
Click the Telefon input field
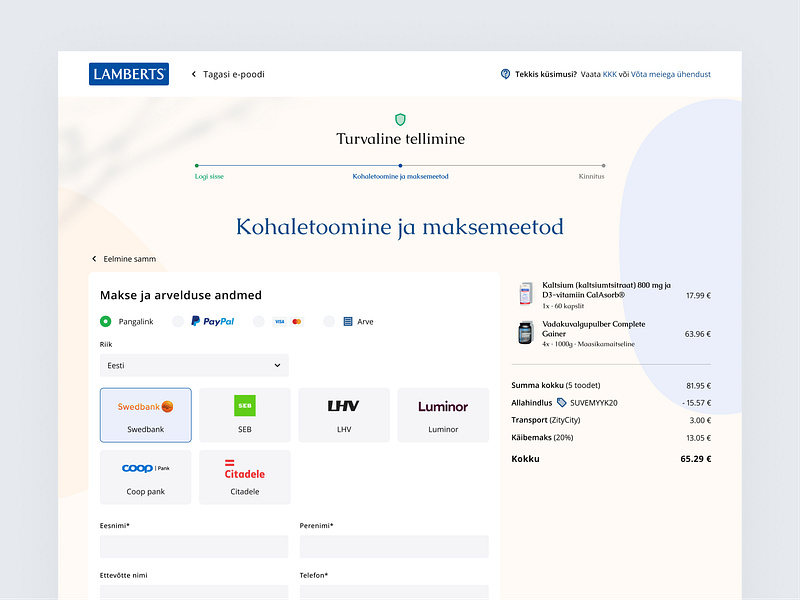tap(394, 592)
